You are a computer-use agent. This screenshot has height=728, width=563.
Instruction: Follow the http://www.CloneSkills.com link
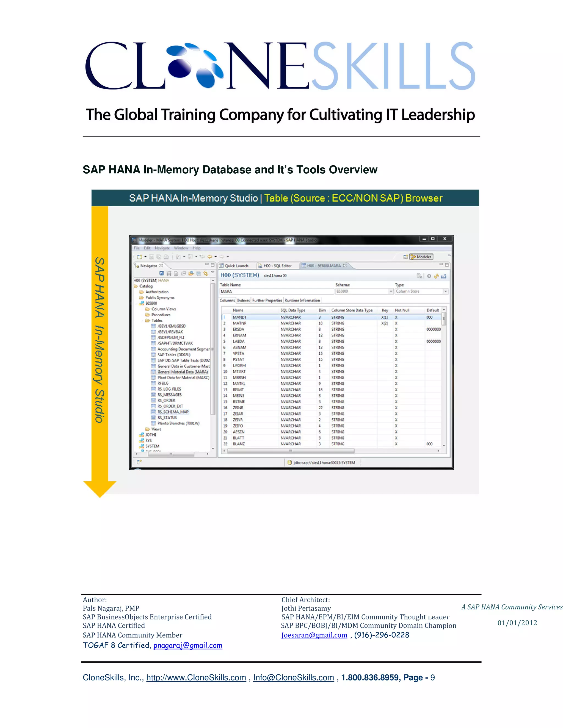196,678
